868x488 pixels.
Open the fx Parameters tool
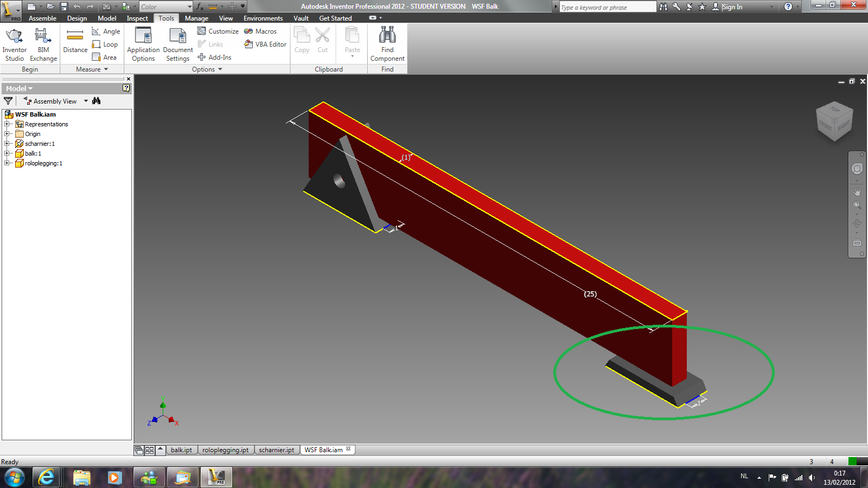coord(200,7)
